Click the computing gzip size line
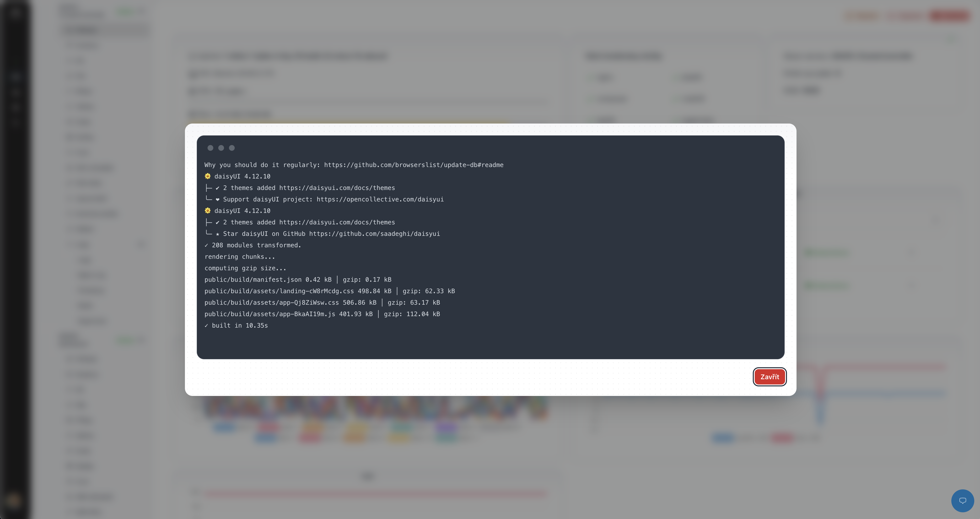Screen dimensions: 980x519 (x=245, y=268)
